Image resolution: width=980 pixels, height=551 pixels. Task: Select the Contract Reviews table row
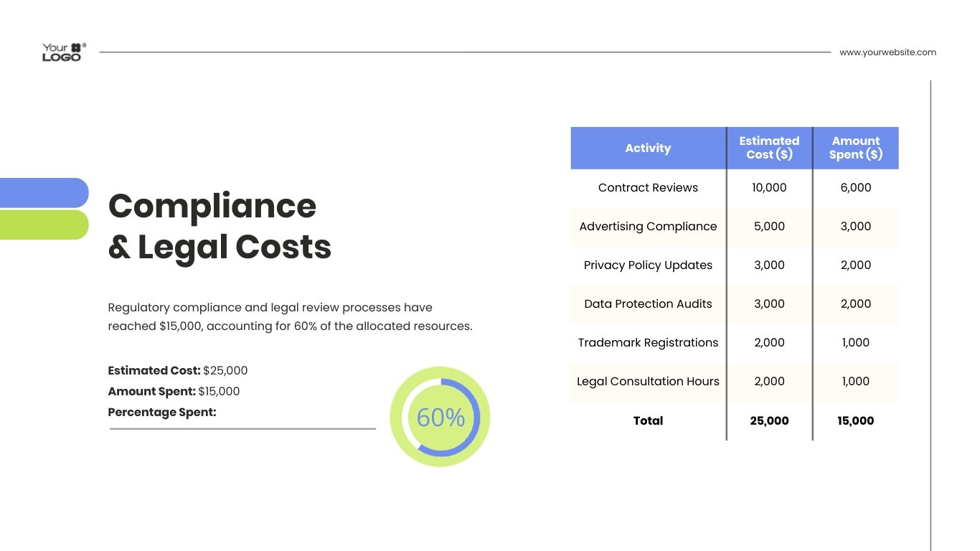(647, 187)
